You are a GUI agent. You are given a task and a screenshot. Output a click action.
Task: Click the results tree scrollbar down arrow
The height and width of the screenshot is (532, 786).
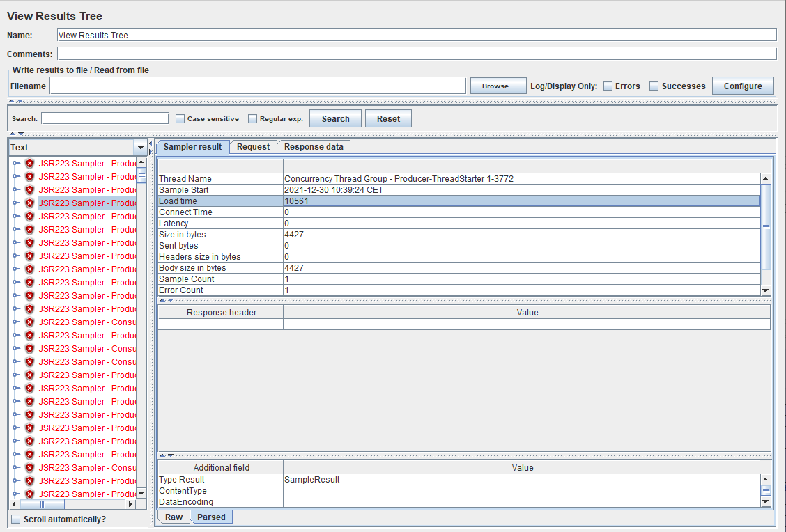coord(141,493)
